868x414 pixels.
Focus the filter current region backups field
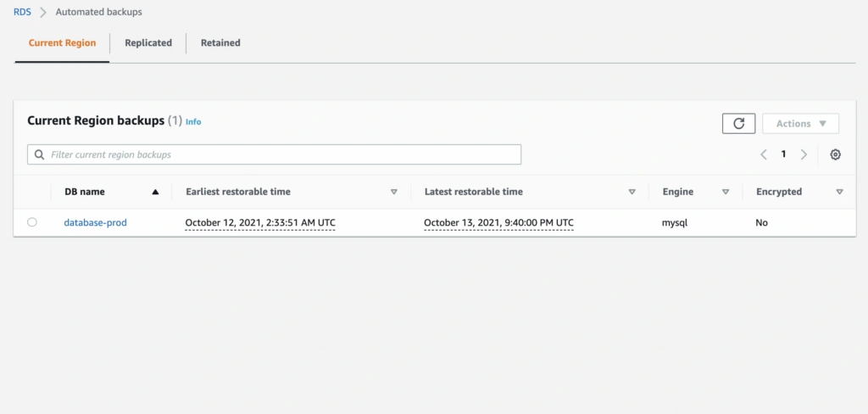(x=280, y=155)
